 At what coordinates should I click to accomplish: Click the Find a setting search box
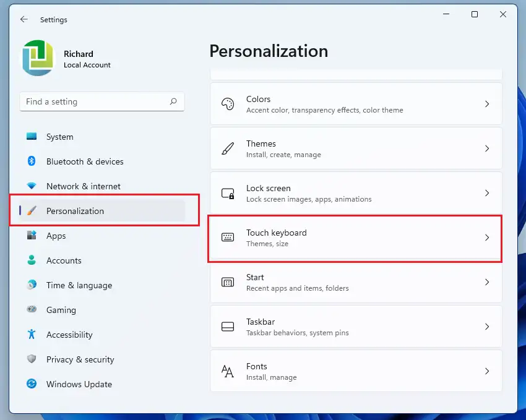[102, 101]
